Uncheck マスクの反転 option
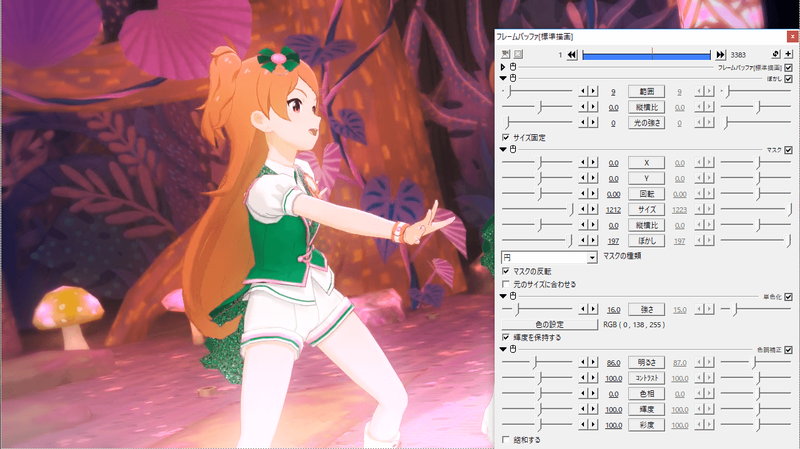The image size is (800, 449). pyautogui.click(x=506, y=271)
